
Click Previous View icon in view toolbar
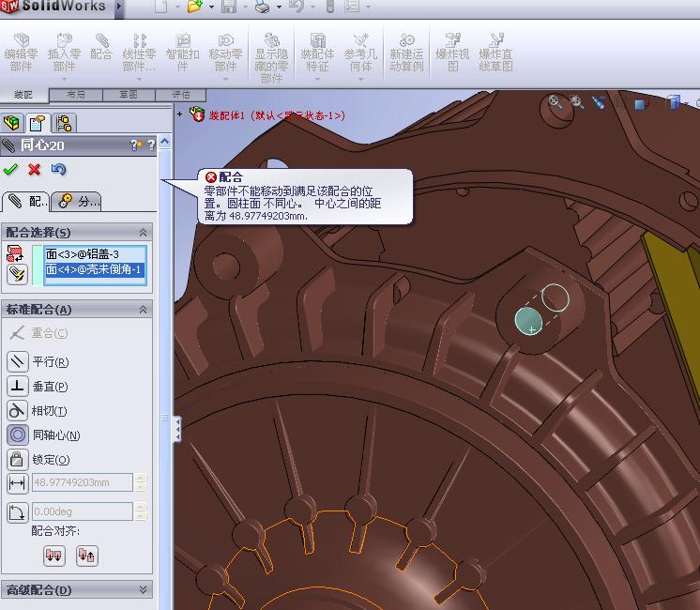coord(599,102)
